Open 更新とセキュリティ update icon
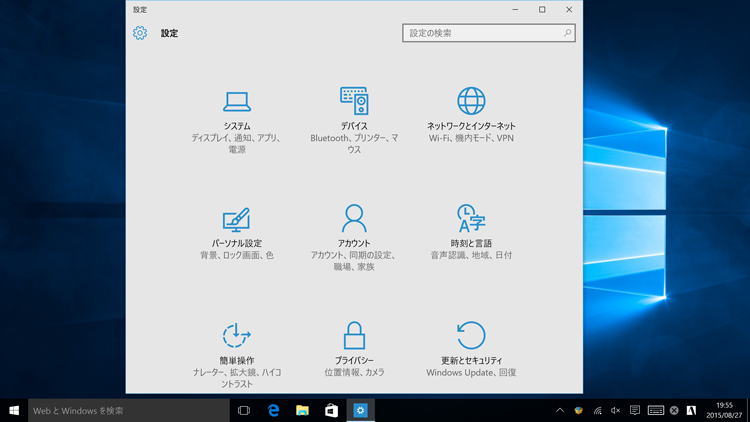This screenshot has width=750, height=422. pyautogui.click(x=471, y=335)
